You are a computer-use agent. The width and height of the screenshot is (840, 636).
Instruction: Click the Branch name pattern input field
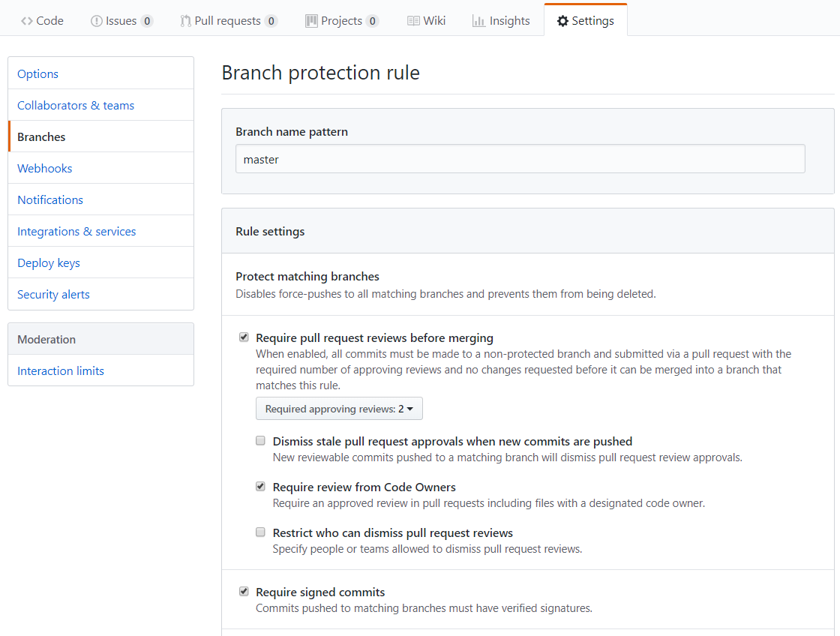coord(520,159)
